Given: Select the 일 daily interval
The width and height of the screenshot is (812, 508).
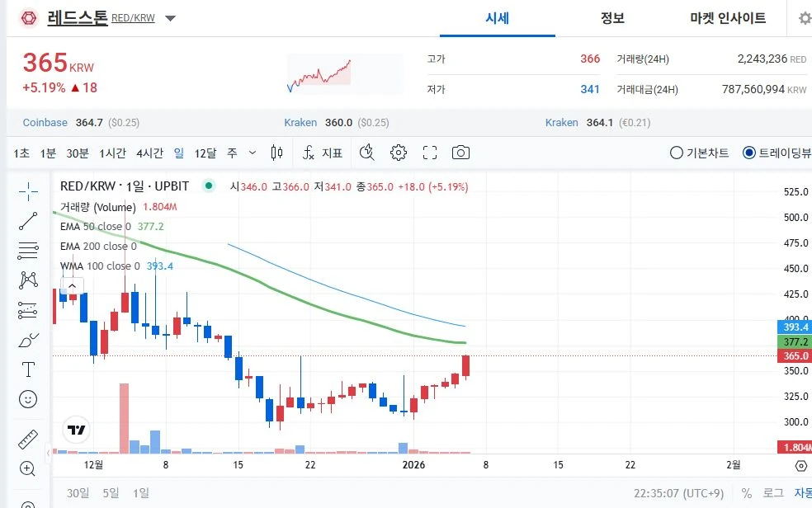Looking at the screenshot, I should tap(179, 153).
